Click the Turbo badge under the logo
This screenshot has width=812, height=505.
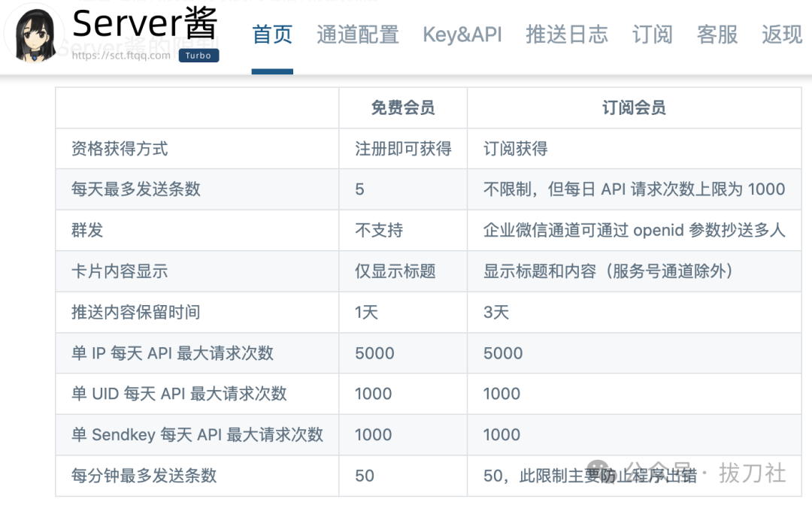tap(198, 56)
